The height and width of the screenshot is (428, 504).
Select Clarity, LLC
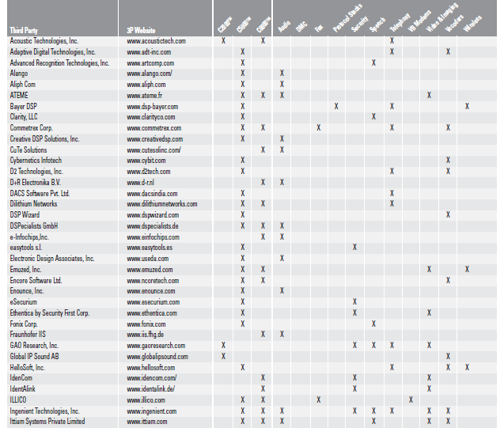[x=24, y=116]
